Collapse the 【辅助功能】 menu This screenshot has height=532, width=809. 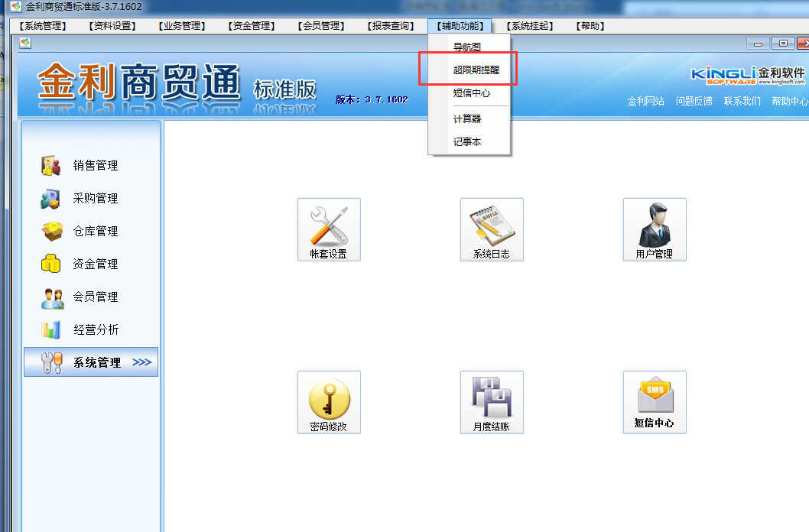coord(460,26)
